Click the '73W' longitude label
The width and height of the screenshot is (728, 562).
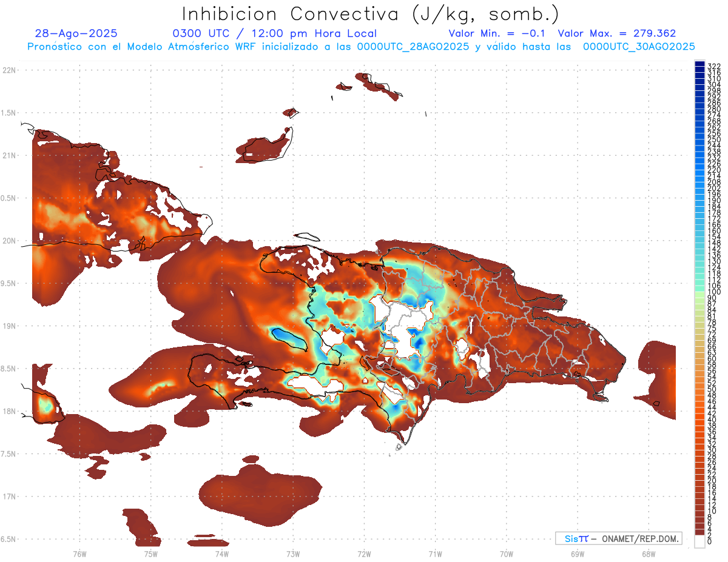point(293,554)
